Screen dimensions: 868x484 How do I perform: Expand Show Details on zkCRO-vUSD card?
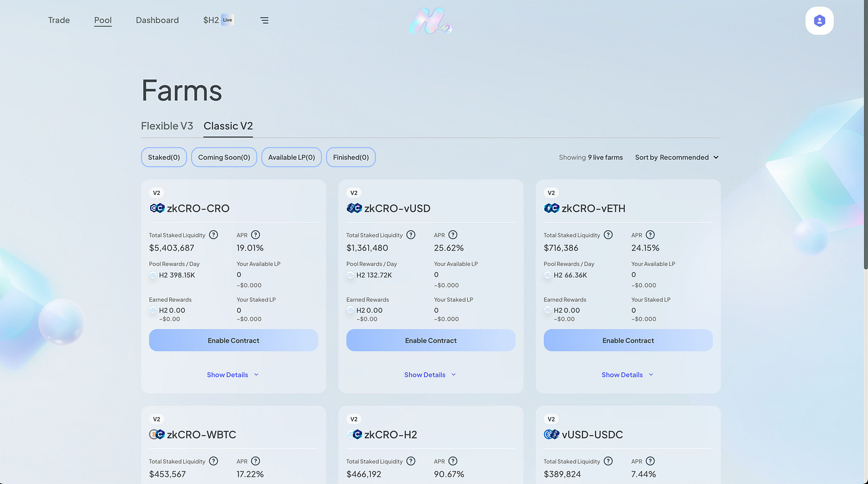(430, 375)
